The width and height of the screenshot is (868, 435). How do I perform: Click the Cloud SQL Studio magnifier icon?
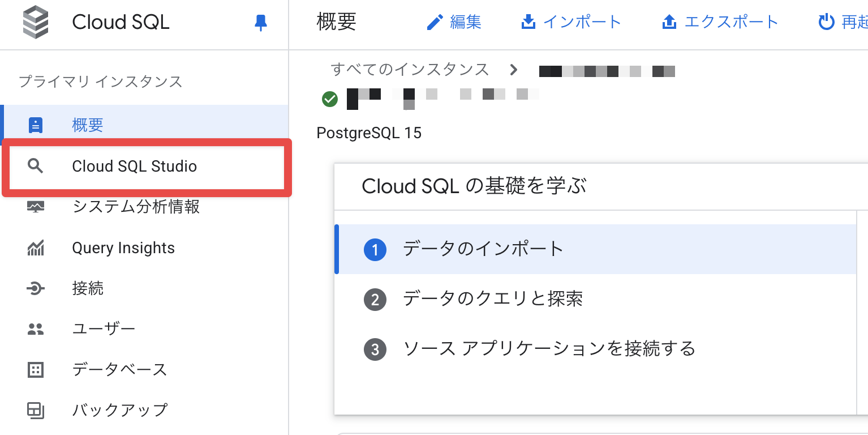[36, 166]
